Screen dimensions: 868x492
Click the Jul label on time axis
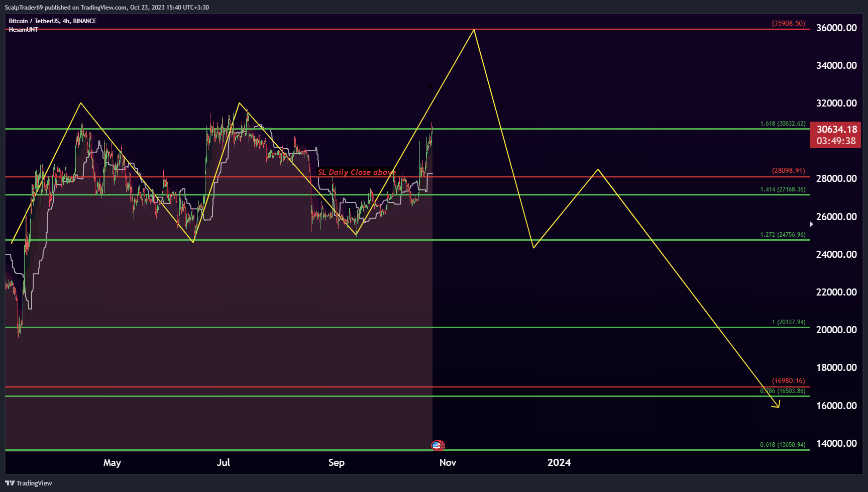224,462
